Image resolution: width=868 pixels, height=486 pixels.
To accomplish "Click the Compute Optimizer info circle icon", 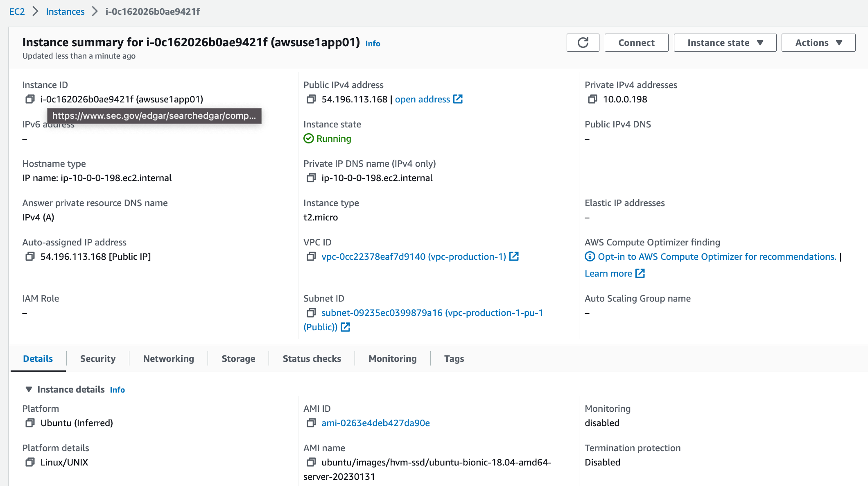I will pyautogui.click(x=590, y=257).
